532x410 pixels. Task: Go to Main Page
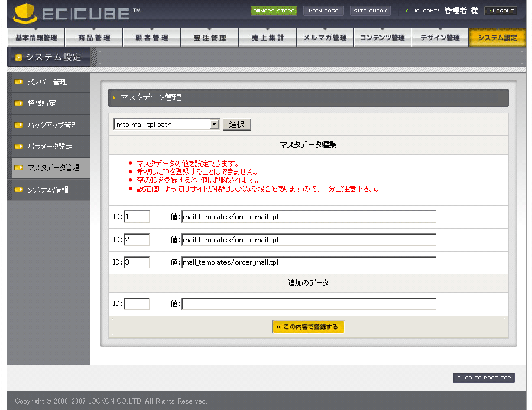click(323, 11)
